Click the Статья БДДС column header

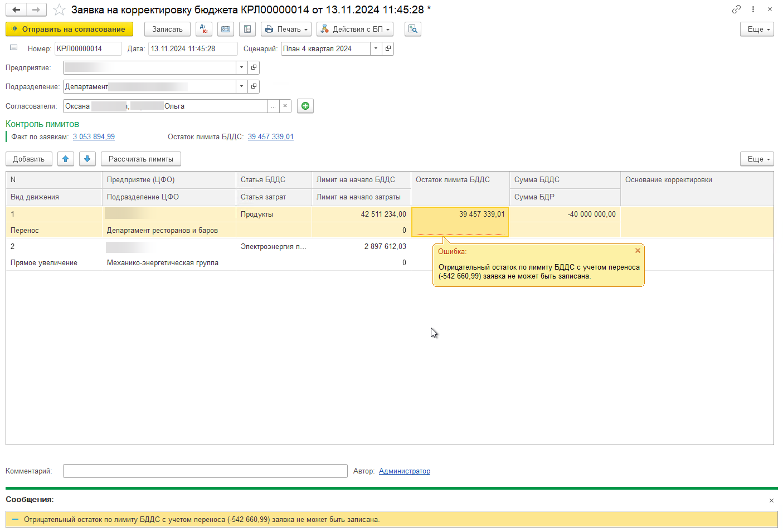(274, 180)
